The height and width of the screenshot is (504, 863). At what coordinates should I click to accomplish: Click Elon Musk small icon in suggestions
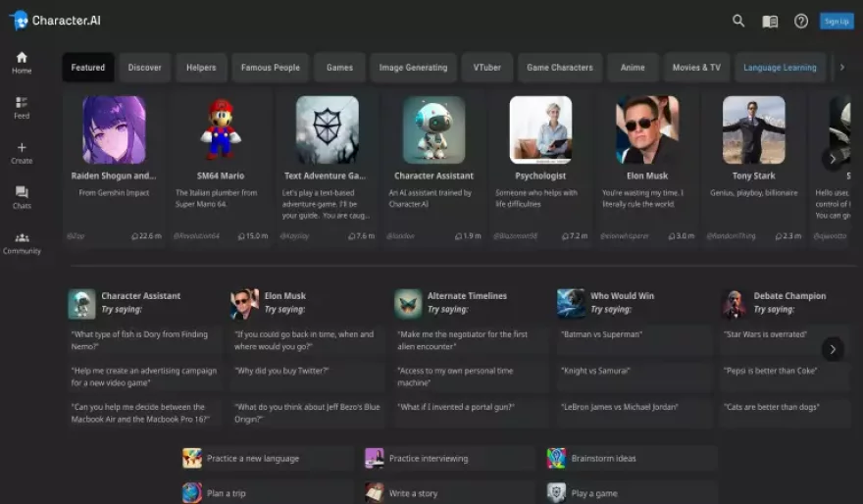pos(244,304)
